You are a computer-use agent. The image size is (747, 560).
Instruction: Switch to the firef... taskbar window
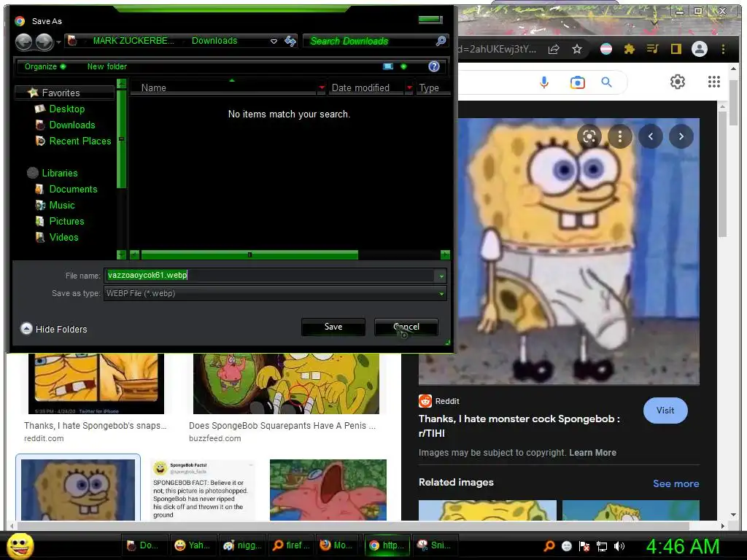tap(290, 545)
